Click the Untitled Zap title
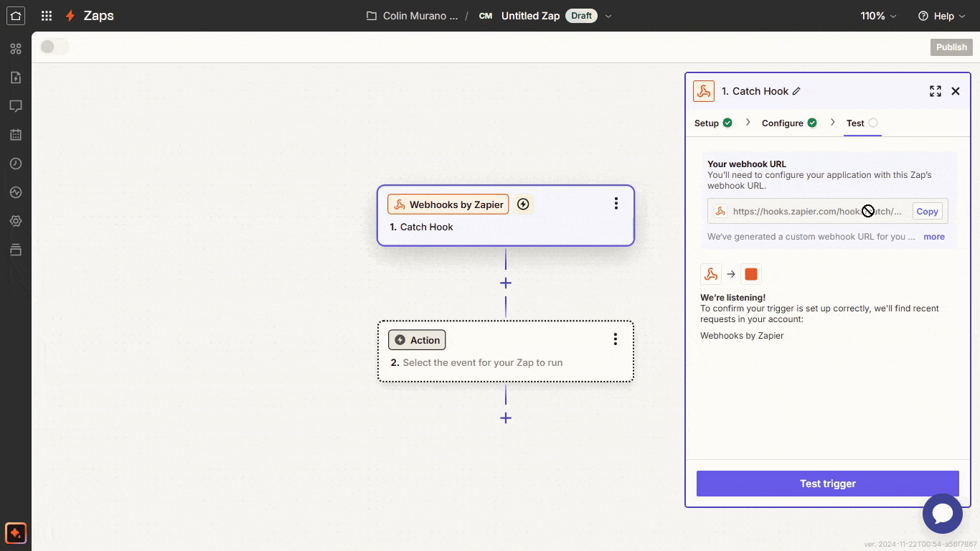Image resolution: width=980 pixels, height=551 pixels. [530, 16]
